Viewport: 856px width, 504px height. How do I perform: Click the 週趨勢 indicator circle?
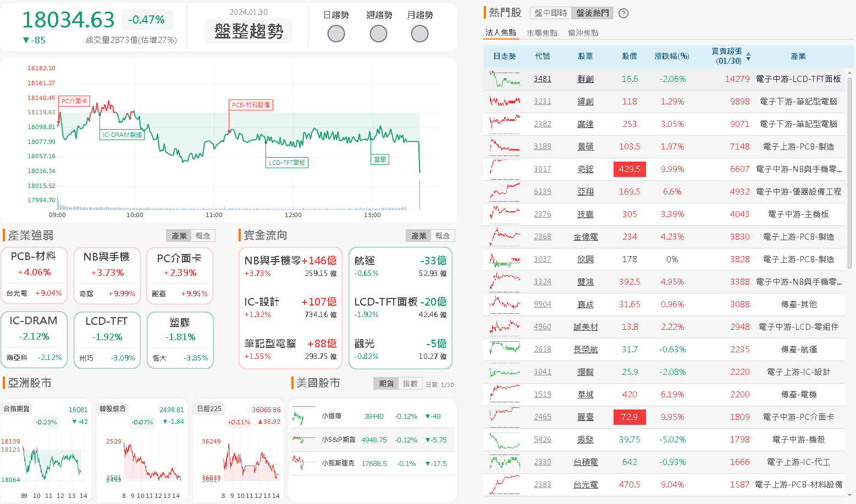click(x=378, y=34)
